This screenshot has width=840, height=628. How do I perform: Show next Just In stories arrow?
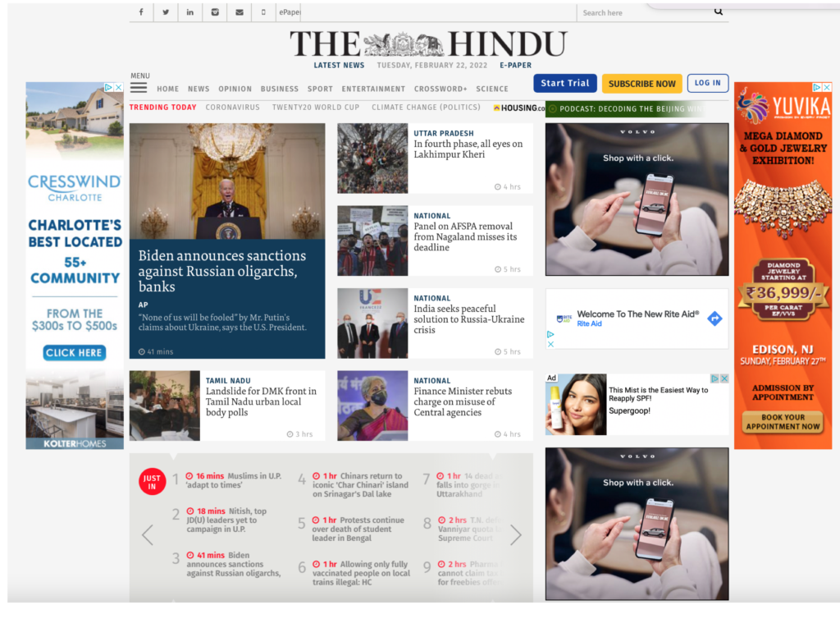pyautogui.click(x=515, y=534)
